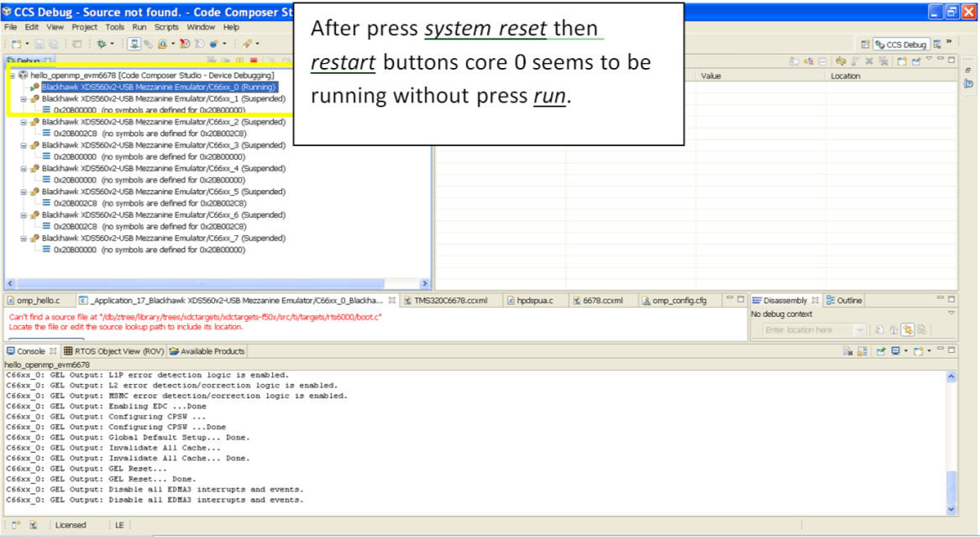
Task: Click the Connect Target toolbar icon
Action: coord(134,44)
